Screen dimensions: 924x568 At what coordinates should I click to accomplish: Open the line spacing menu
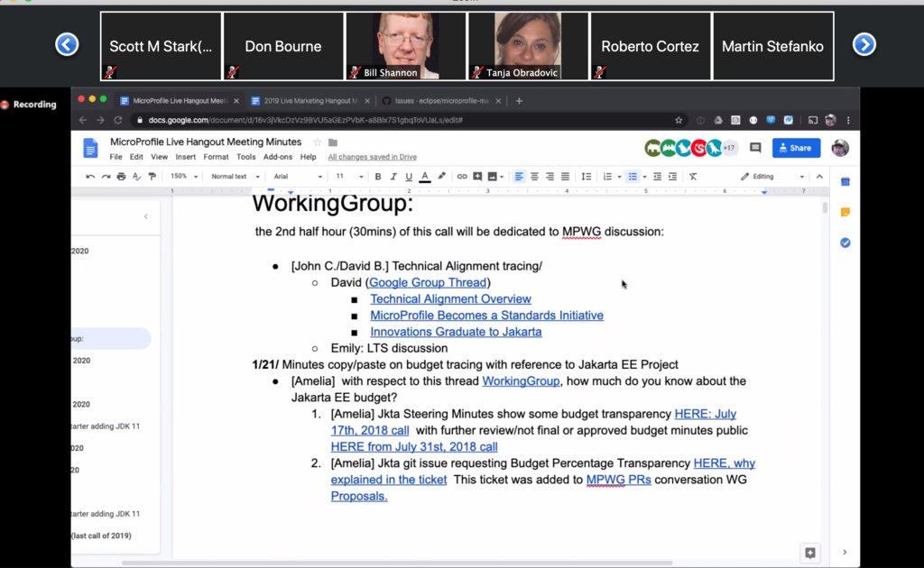click(x=586, y=177)
